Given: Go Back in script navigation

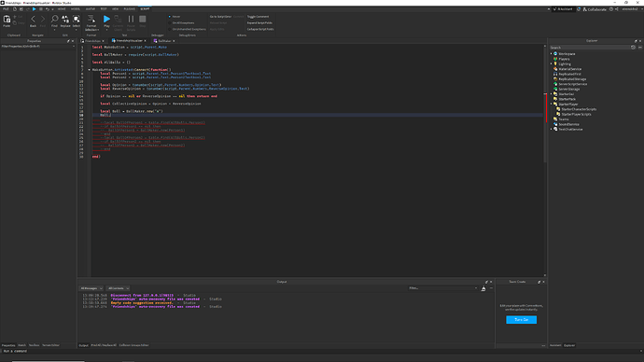Looking at the screenshot, I should (33, 20).
